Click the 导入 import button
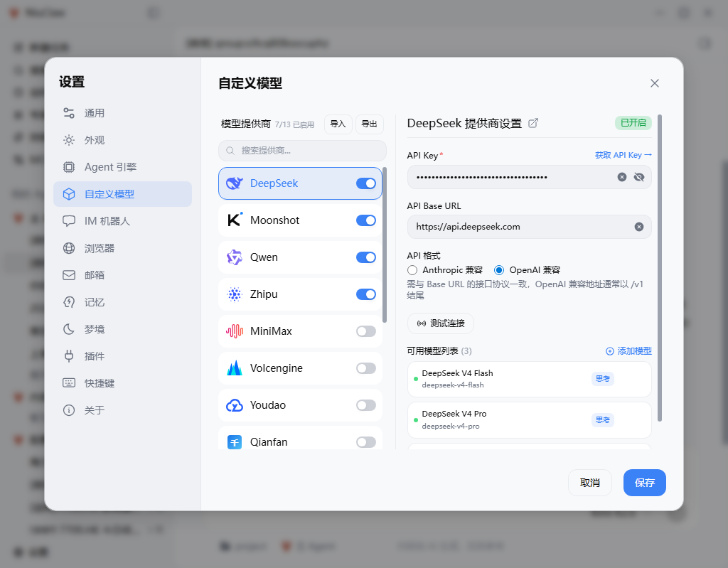The width and height of the screenshot is (728, 568). pyautogui.click(x=338, y=124)
